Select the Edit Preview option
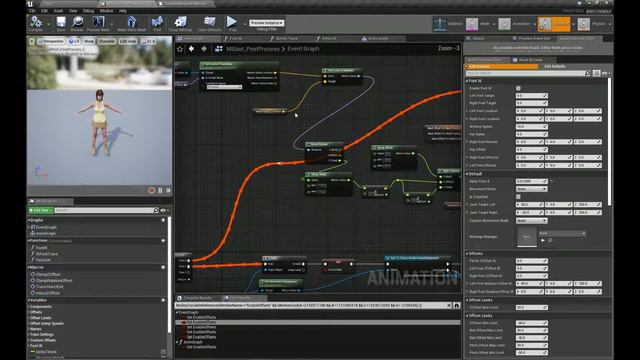The image size is (640, 360). pos(501,66)
